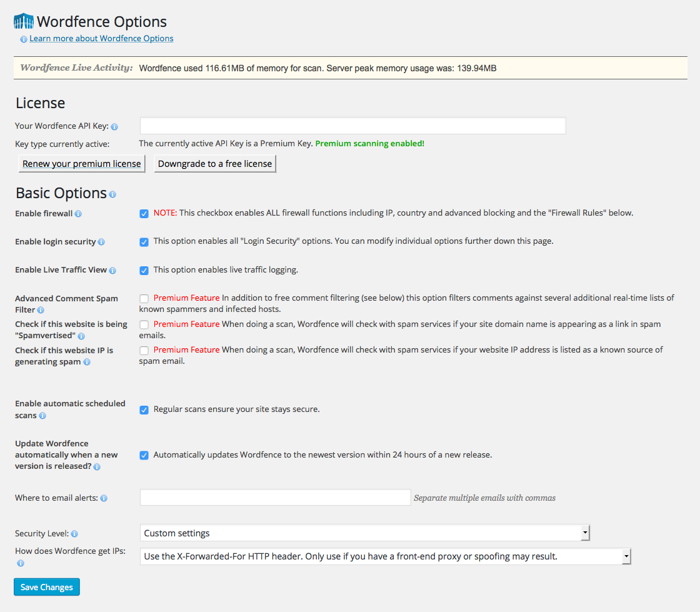
Task: Open help icon for automatic Wordfence update
Action: pyautogui.click(x=97, y=467)
